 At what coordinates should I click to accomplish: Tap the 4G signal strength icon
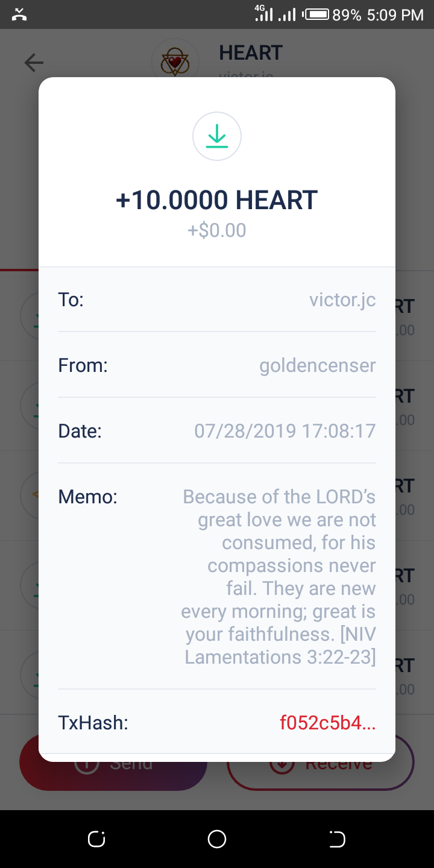[263, 13]
